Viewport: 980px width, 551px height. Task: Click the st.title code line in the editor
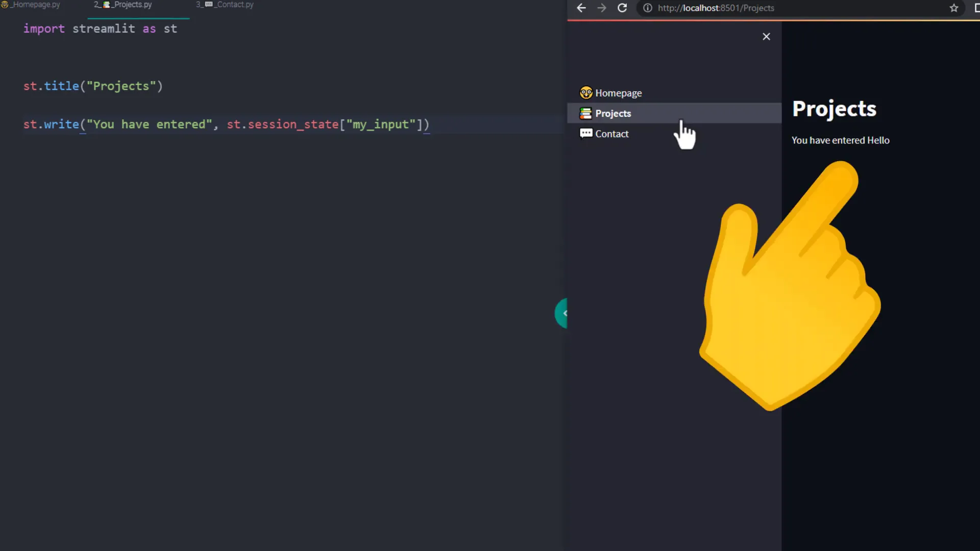(92, 86)
